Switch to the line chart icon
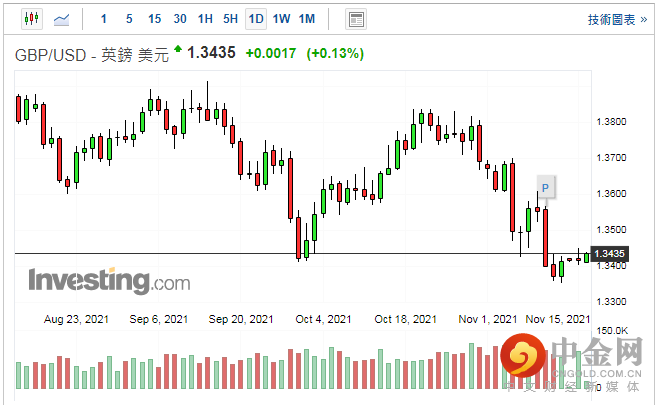Image resolution: width=657 pixels, height=405 pixels. (61, 19)
